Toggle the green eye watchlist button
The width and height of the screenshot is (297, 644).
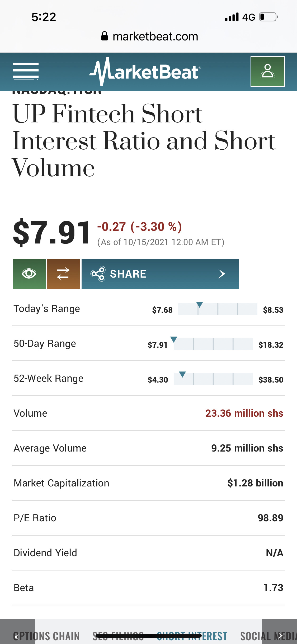[29, 274]
